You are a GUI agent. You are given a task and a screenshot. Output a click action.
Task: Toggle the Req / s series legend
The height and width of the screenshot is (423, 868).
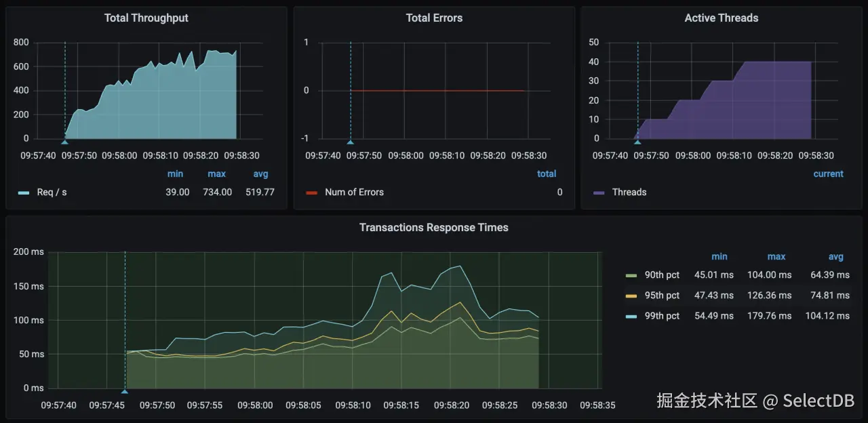(52, 192)
